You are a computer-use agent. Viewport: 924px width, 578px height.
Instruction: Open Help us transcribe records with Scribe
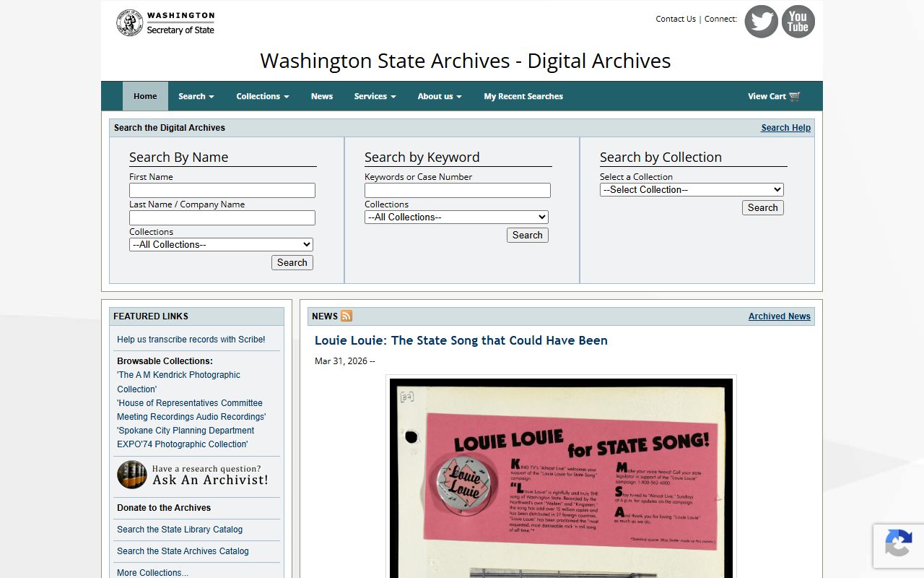coord(191,340)
